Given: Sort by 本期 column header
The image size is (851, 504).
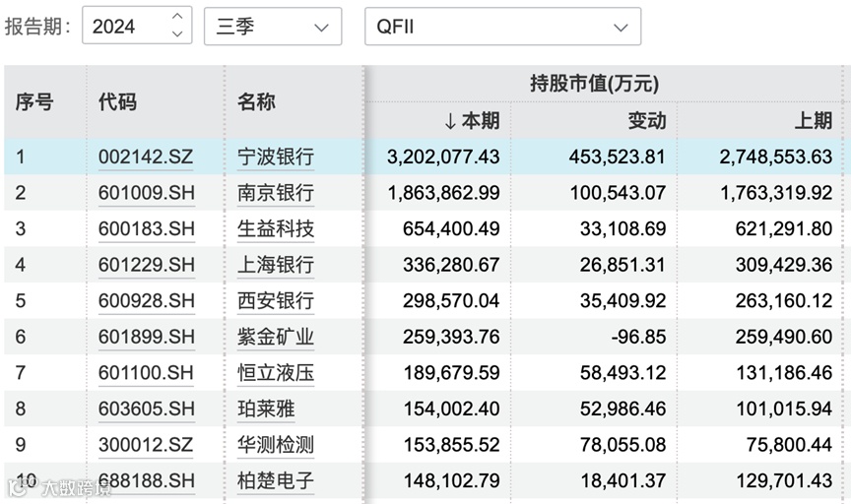Looking at the screenshot, I should [x=472, y=120].
